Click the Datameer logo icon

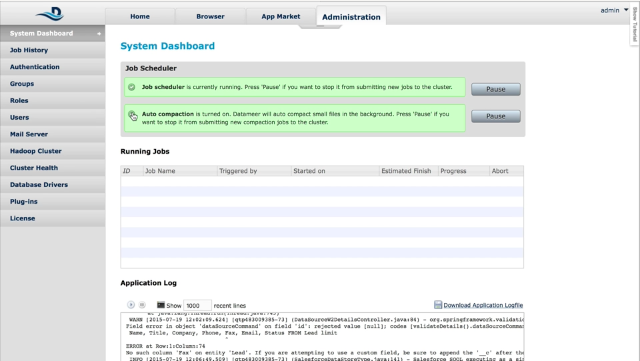point(51,13)
